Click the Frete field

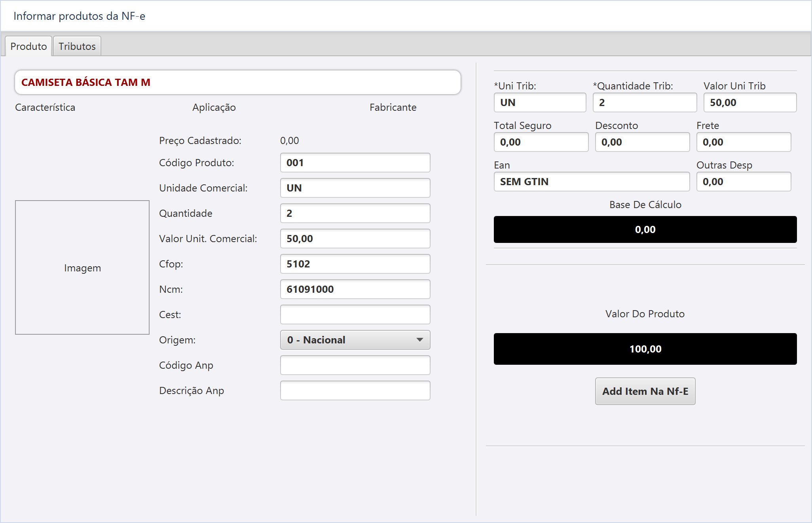[744, 142]
